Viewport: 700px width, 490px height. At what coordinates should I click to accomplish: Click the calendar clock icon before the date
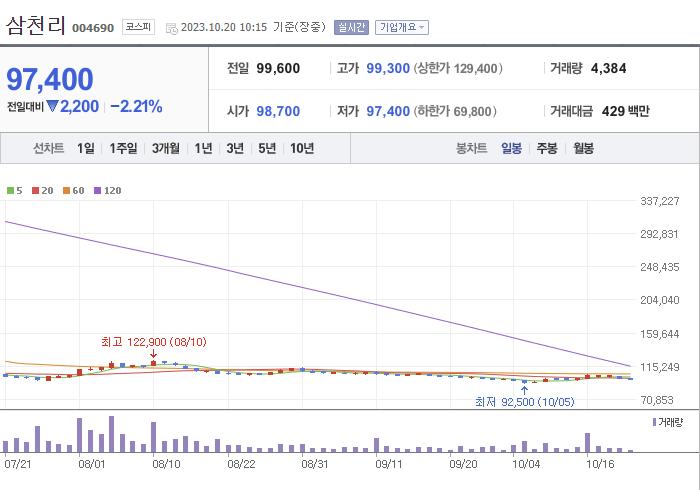pyautogui.click(x=171, y=29)
